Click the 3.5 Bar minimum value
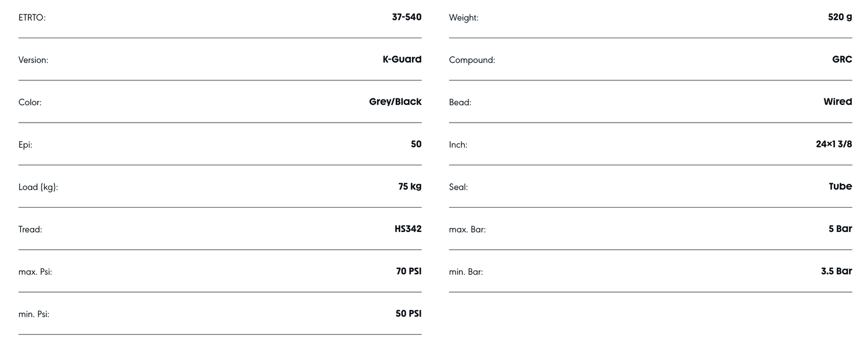Image resolution: width=868 pixels, height=343 pixels. [836, 271]
